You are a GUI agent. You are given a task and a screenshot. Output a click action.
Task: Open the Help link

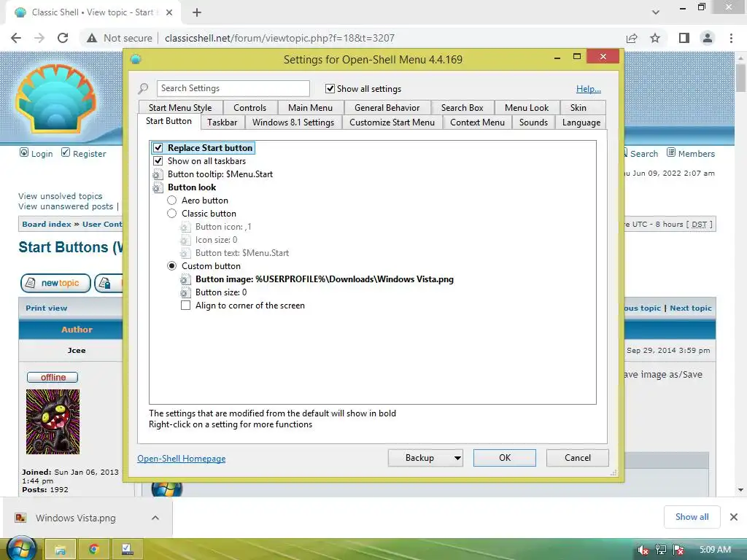coord(589,89)
